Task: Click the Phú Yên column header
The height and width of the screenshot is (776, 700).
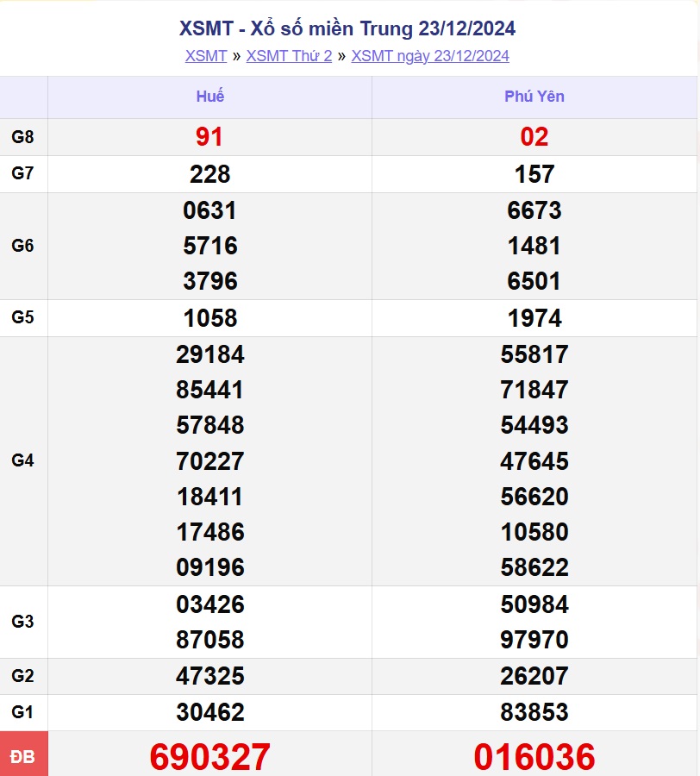Action: 534,97
